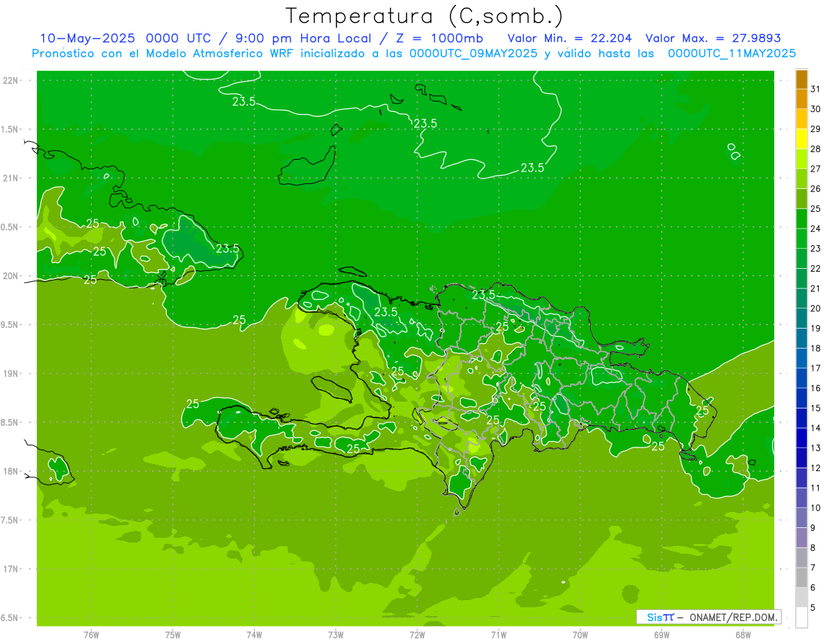Pick the purple swatch between 8 and 9
Image resolution: width=834 pixels, height=644 pixels.
click(x=801, y=537)
